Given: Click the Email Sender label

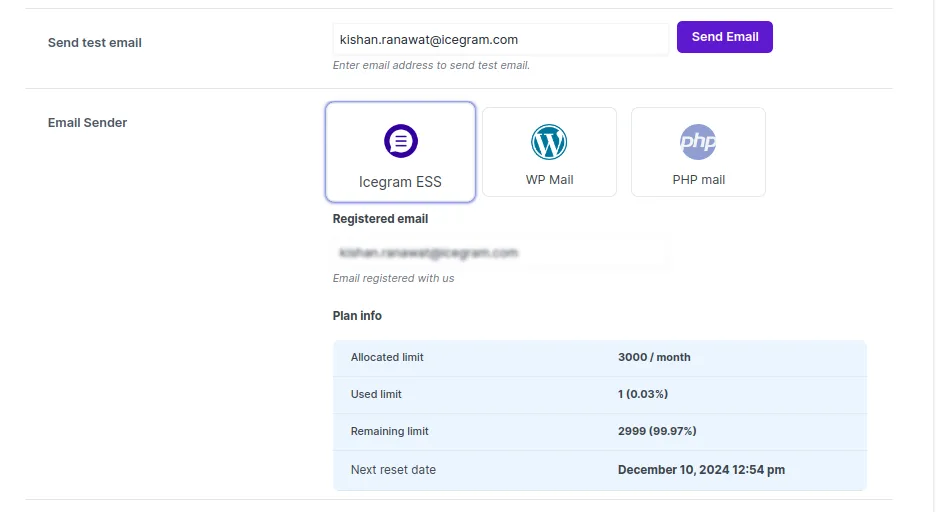Looking at the screenshot, I should 87,123.
